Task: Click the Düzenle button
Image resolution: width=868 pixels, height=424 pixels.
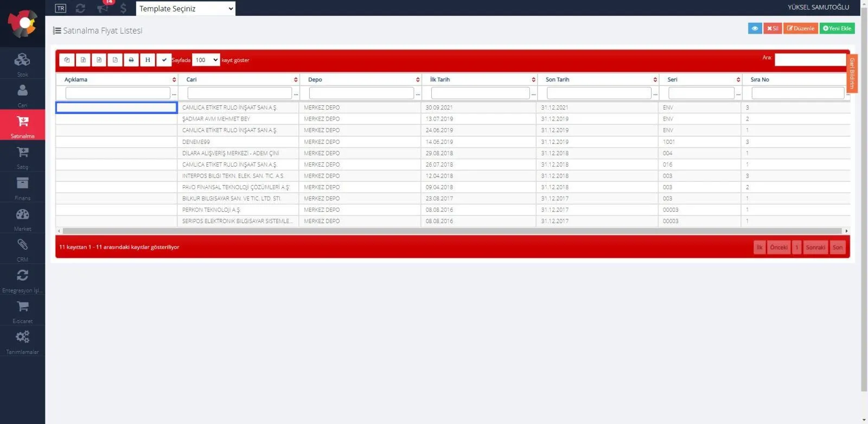Action: point(801,28)
